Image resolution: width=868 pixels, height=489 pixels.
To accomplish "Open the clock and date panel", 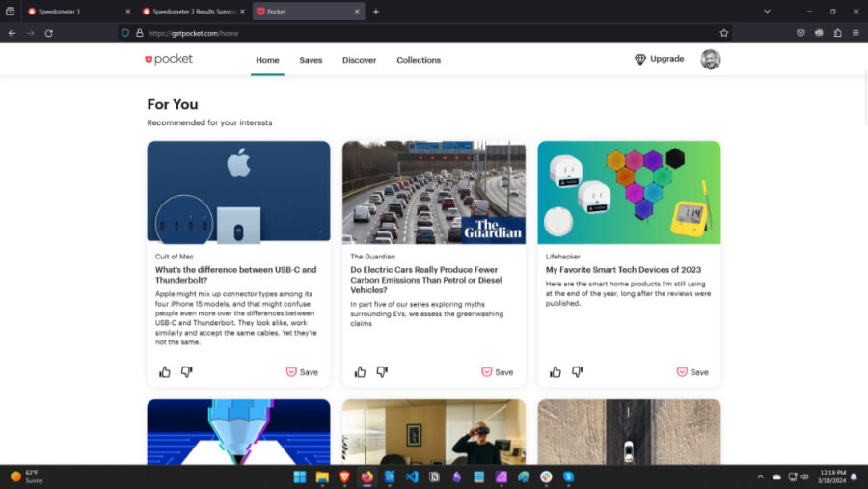I will tap(832, 476).
